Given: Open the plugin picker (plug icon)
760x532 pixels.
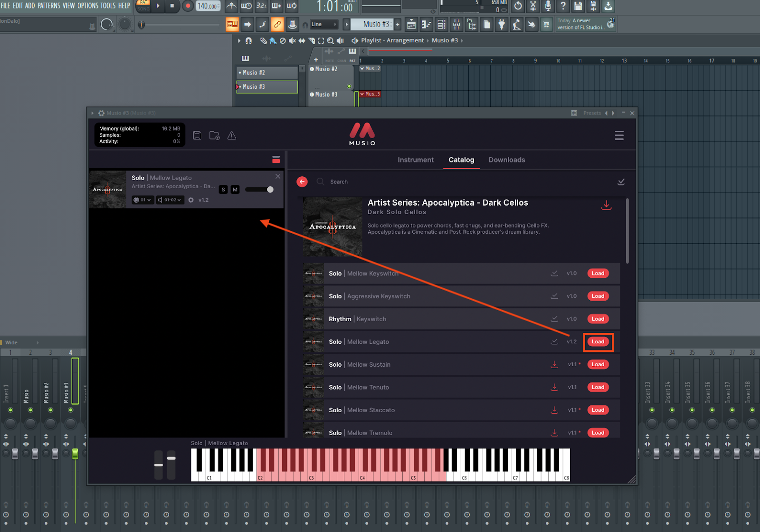Looking at the screenshot, I should click(502, 25).
